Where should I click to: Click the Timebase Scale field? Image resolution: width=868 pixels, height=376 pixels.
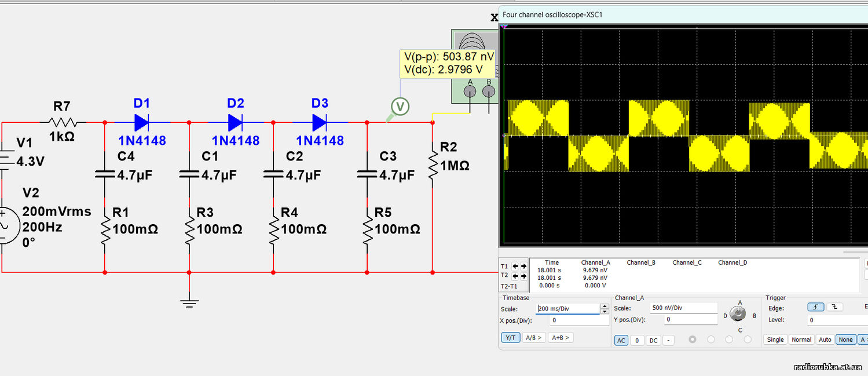click(x=567, y=309)
